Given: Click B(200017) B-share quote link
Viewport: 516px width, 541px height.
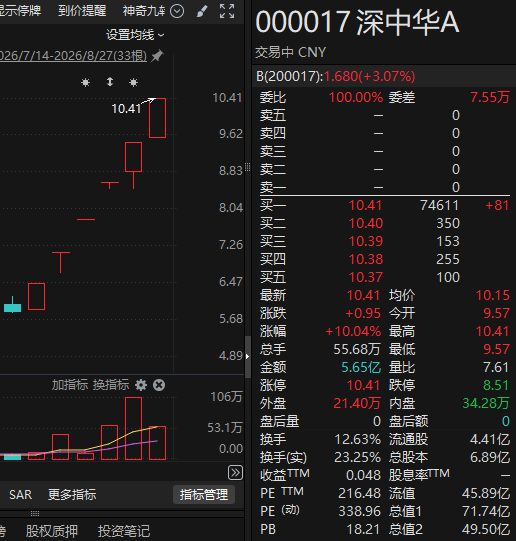Looking at the screenshot, I should pyautogui.click(x=336, y=76).
